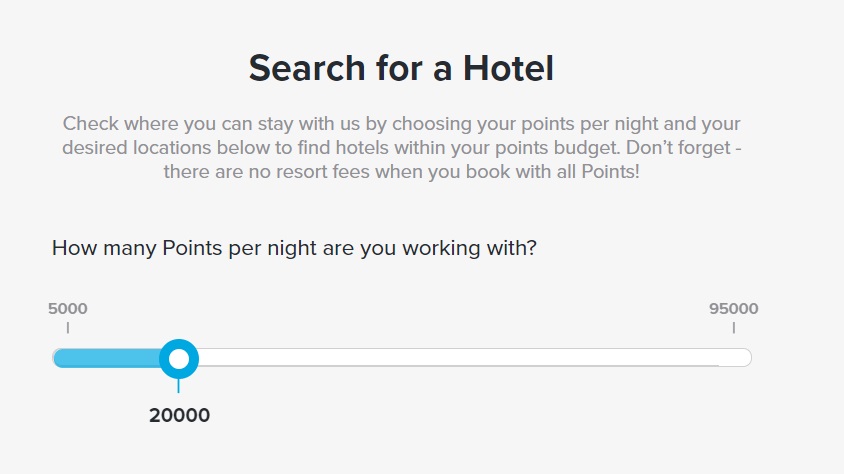Click the "Search for a Hotel" heading
844x474 pixels.
pyautogui.click(x=401, y=69)
